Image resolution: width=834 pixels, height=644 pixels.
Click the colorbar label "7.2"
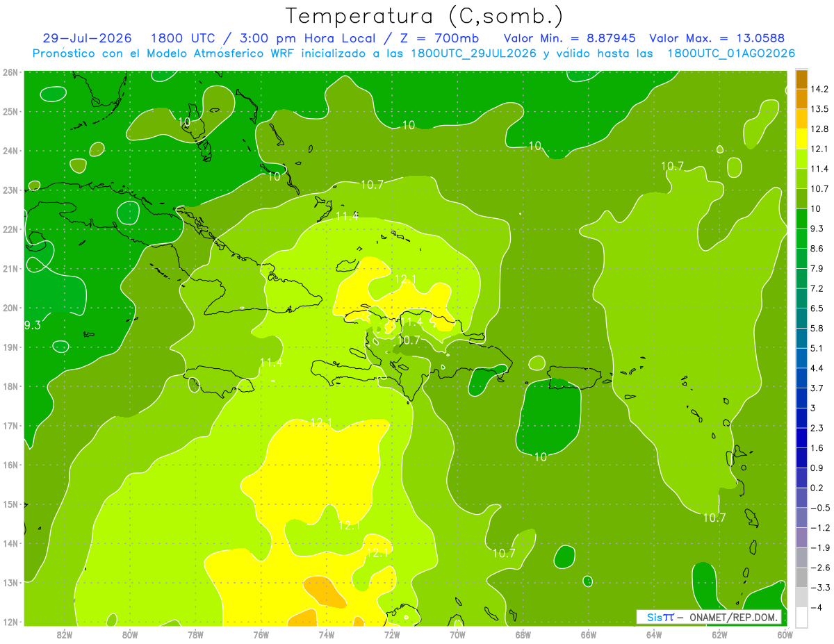pos(817,288)
